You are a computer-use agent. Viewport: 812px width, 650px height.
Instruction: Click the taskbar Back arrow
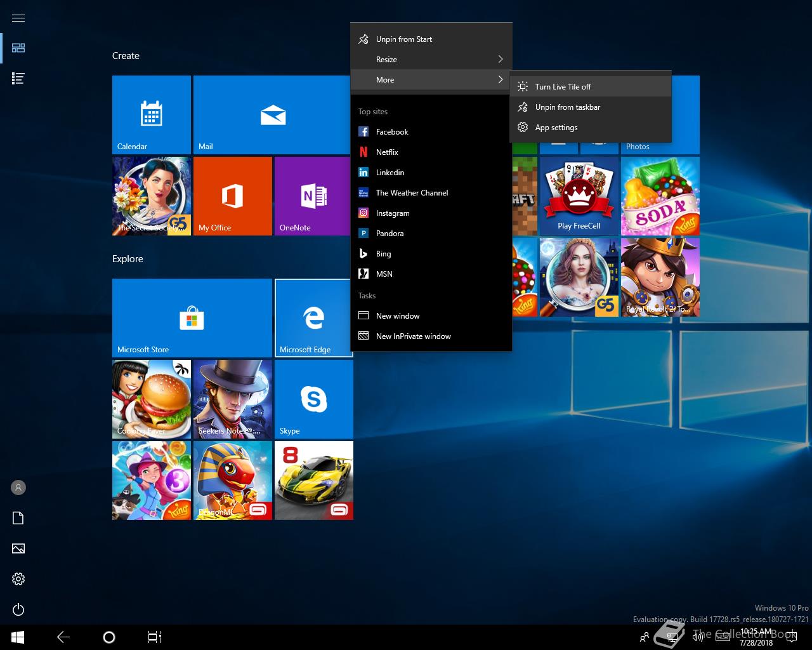pyautogui.click(x=63, y=637)
